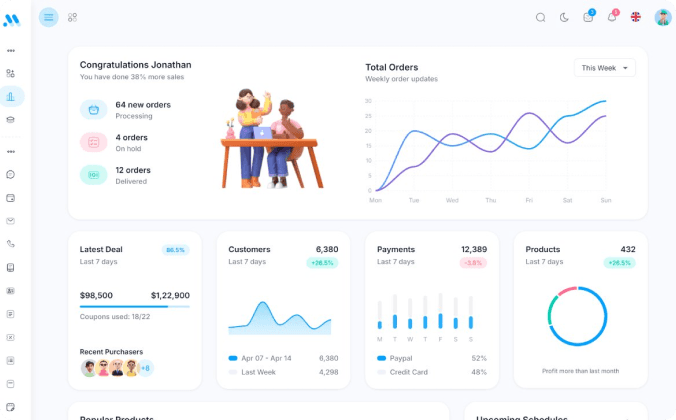Click the +26.5% badge on Products card
The width and height of the screenshot is (676, 420).
point(620,263)
